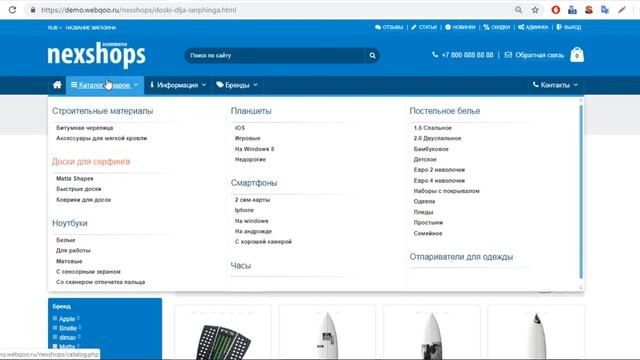Bookmark page with star icon
This screenshot has width=640, height=360.
pyautogui.click(x=535, y=10)
